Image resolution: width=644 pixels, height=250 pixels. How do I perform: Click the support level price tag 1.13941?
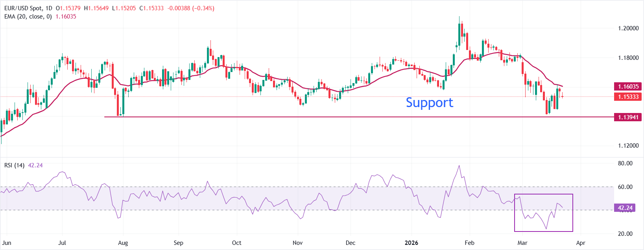628,117
